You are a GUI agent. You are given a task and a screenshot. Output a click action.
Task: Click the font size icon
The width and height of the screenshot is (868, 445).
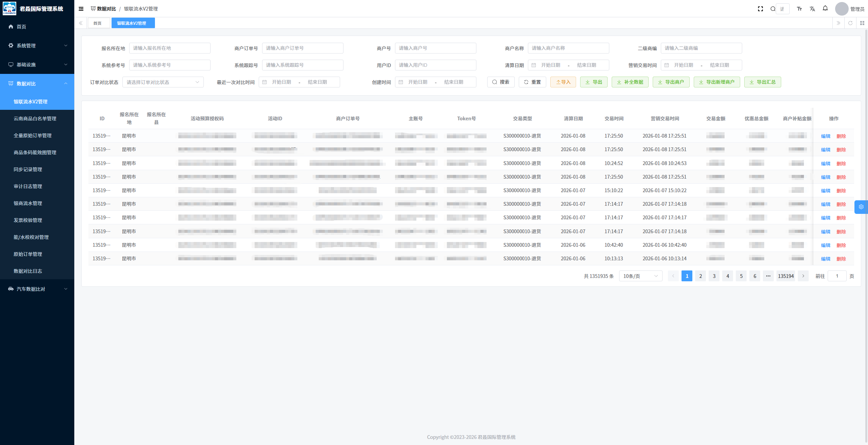[800, 9]
